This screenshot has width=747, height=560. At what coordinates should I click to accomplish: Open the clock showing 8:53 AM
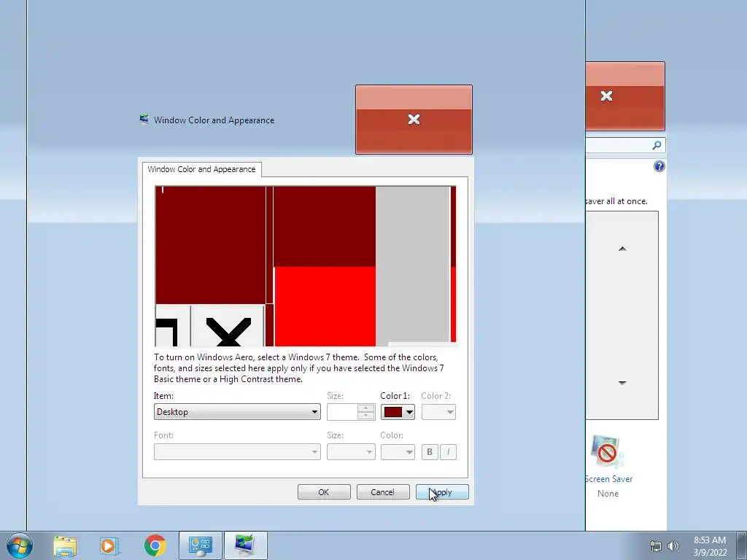point(710,546)
